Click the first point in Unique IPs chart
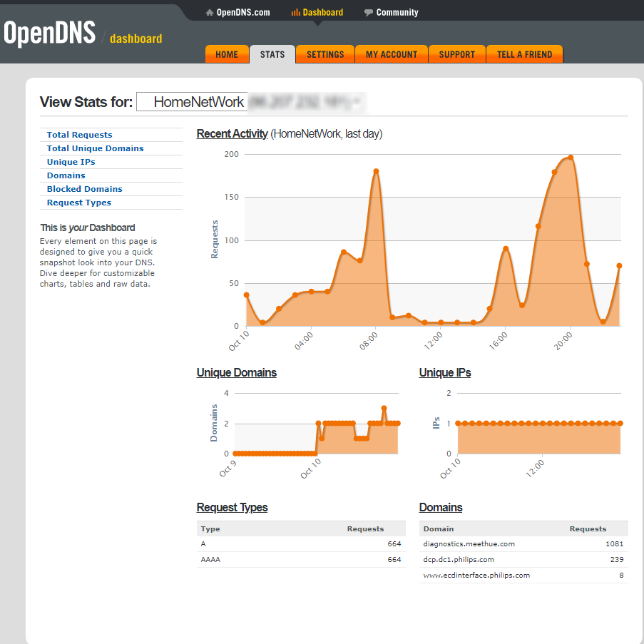 pyautogui.click(x=458, y=423)
